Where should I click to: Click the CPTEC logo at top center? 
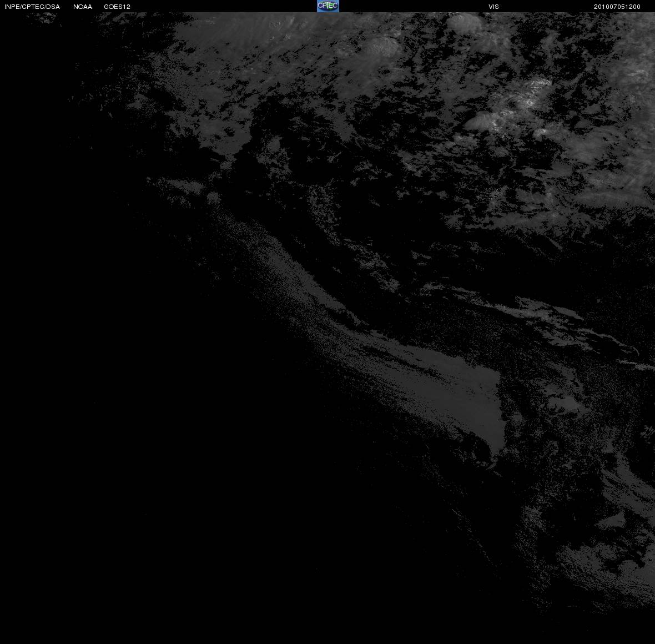coord(328,6)
